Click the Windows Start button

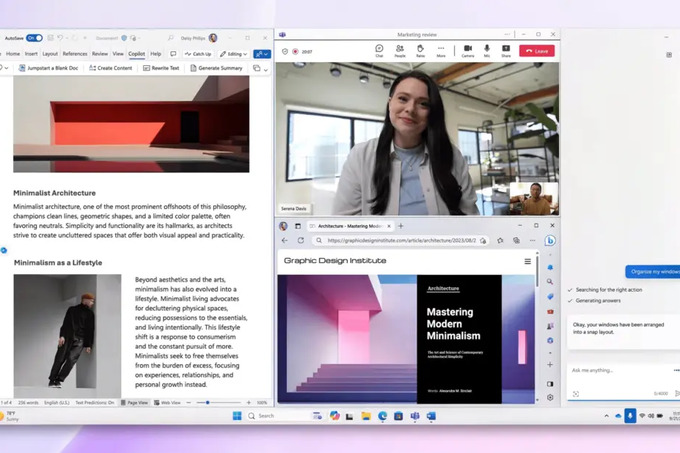[x=237, y=415]
